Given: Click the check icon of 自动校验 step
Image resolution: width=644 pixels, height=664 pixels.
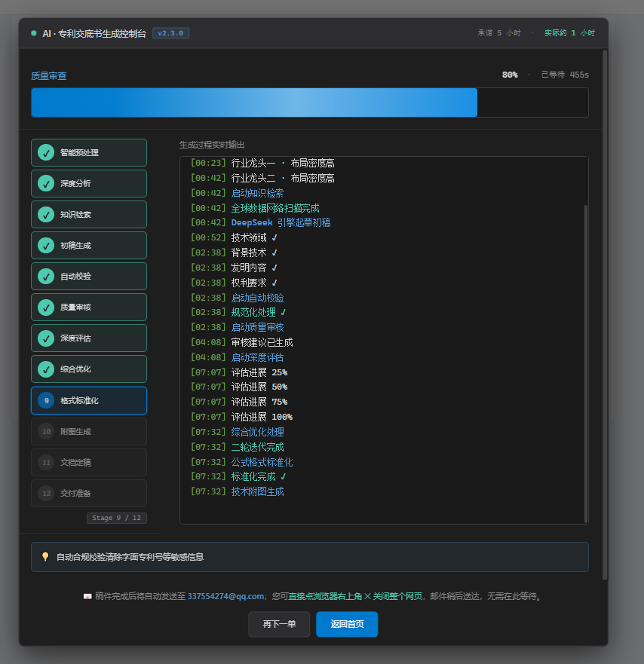Looking at the screenshot, I should pyautogui.click(x=46, y=276).
